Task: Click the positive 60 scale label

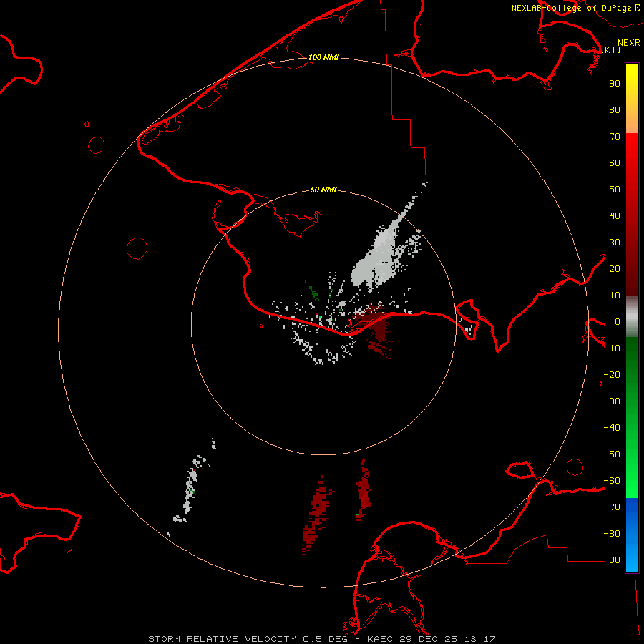Action: [615, 162]
